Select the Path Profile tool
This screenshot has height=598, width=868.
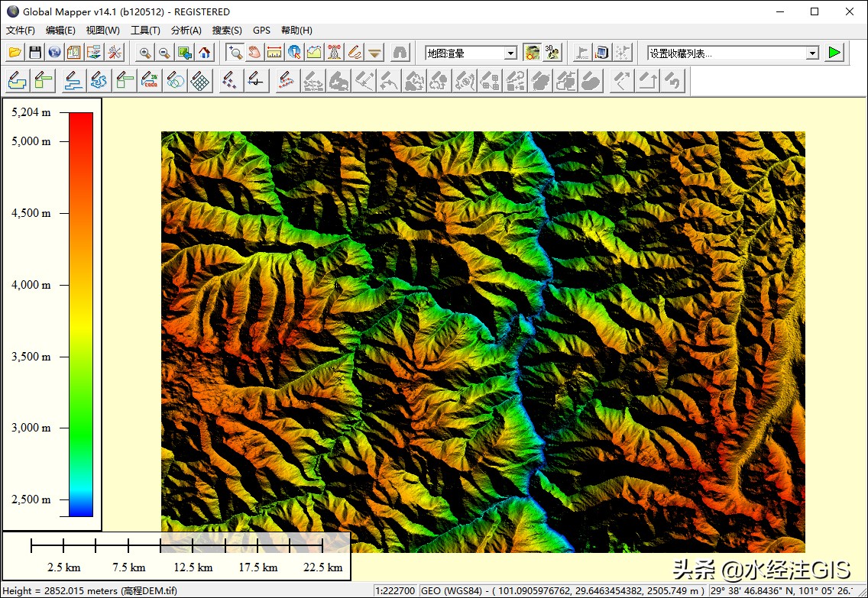coord(314,53)
